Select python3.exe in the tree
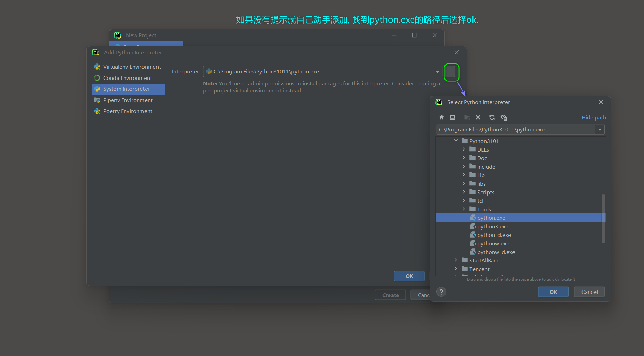Screen dimensions: 644x356 520,226
